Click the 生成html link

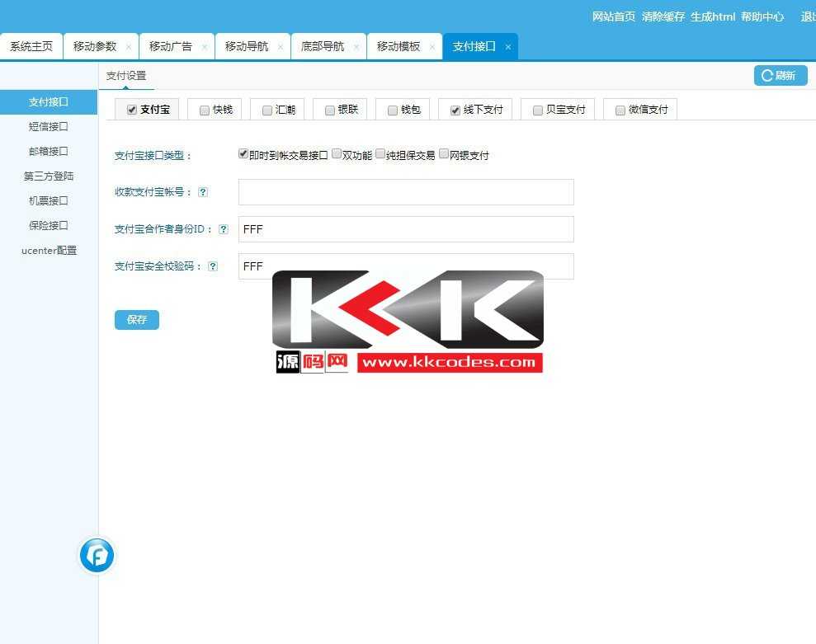pyautogui.click(x=712, y=16)
